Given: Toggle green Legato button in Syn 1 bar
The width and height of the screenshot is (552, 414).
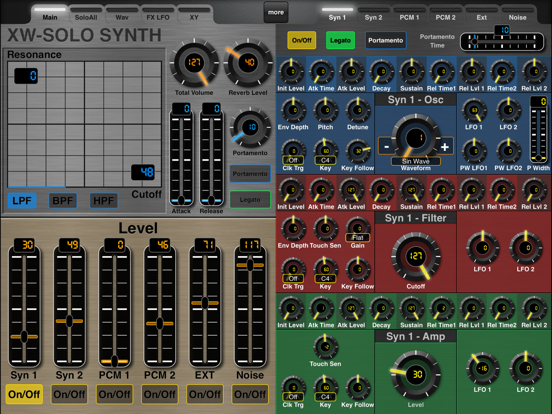Looking at the screenshot, I should pos(340,40).
